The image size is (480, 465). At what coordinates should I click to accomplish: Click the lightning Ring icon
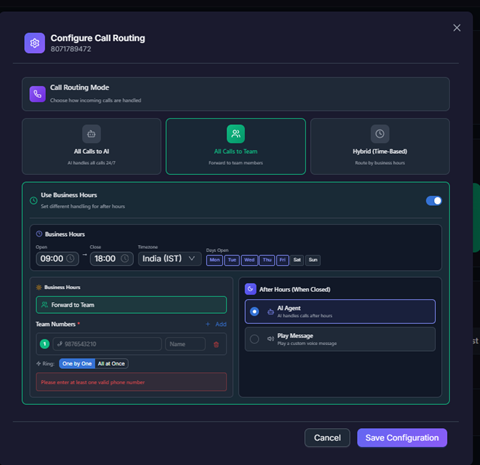38,364
